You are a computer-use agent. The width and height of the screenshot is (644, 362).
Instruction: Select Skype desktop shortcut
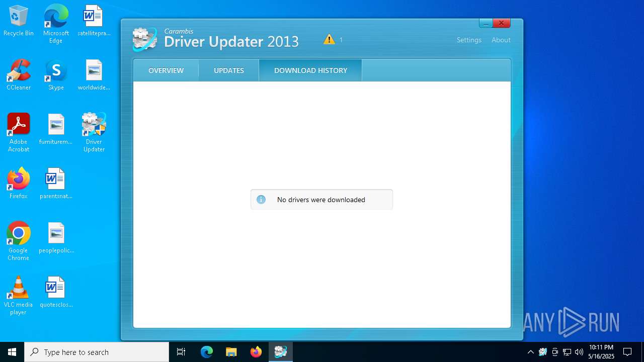coord(56,75)
